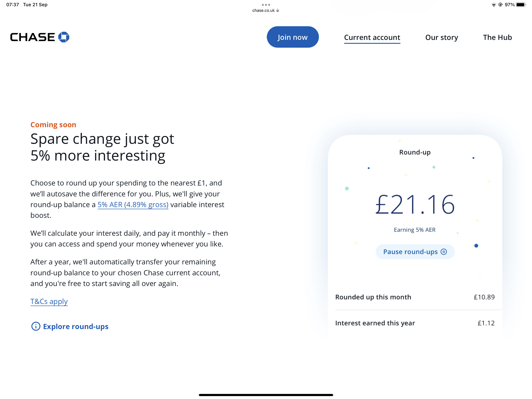Click the Chase octagon logo icon
The width and height of the screenshot is (532, 399).
pyautogui.click(x=64, y=37)
